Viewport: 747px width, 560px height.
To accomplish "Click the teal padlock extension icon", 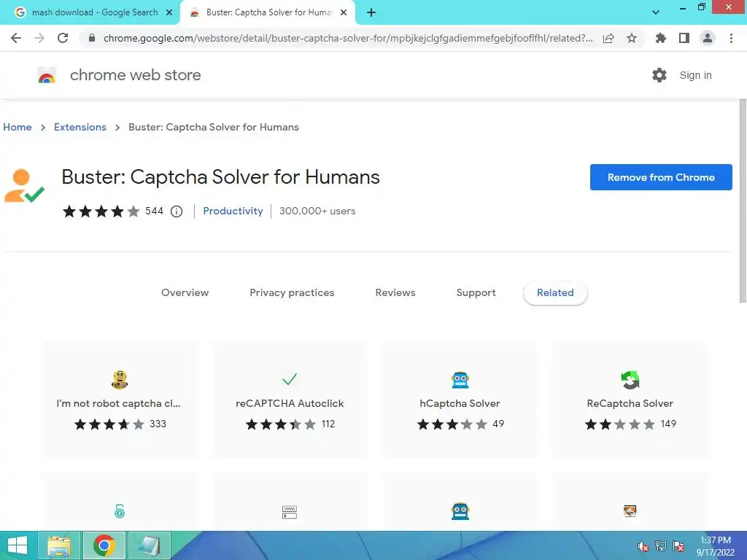I will (x=120, y=511).
